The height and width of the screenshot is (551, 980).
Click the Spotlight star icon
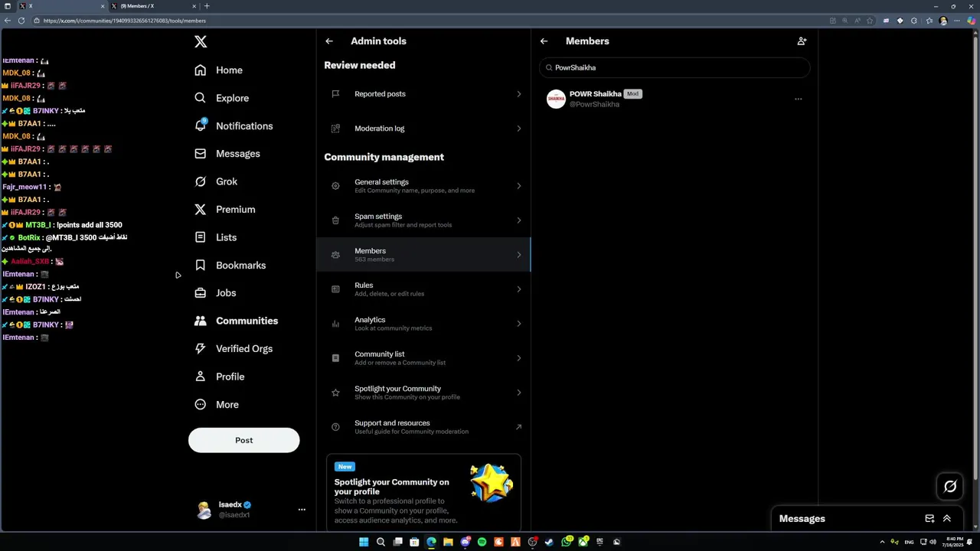(335, 393)
